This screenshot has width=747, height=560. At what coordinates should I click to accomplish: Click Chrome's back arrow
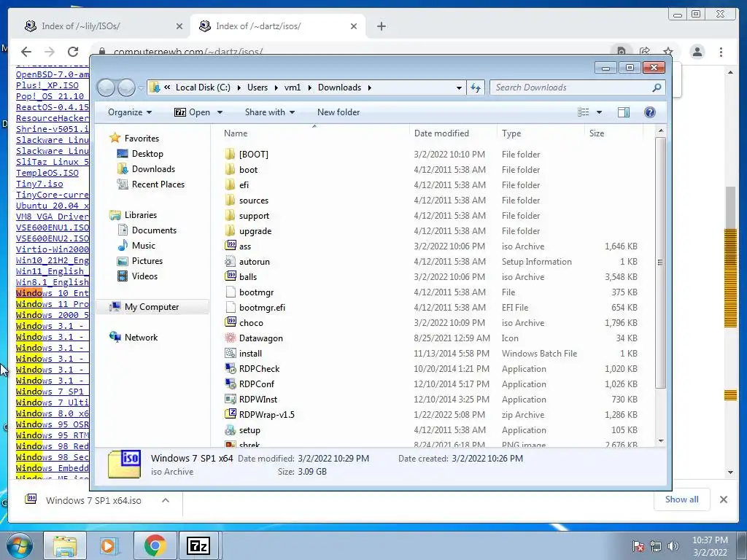pyautogui.click(x=26, y=52)
